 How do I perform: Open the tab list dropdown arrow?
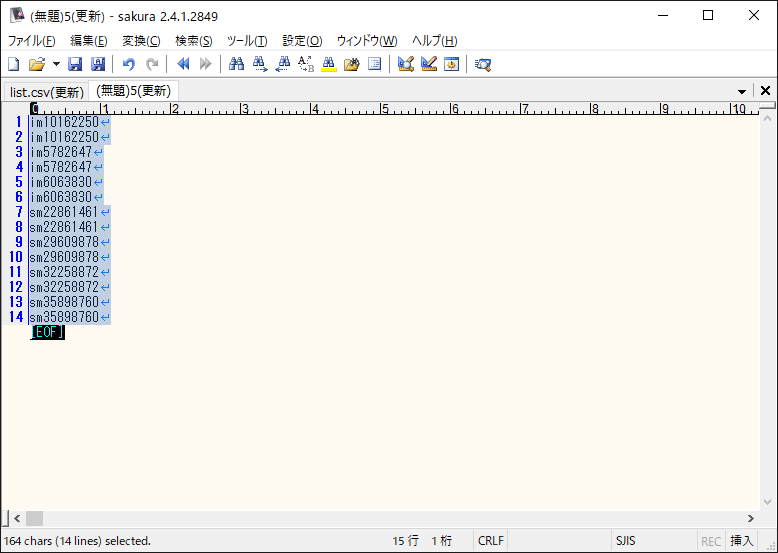point(741,91)
